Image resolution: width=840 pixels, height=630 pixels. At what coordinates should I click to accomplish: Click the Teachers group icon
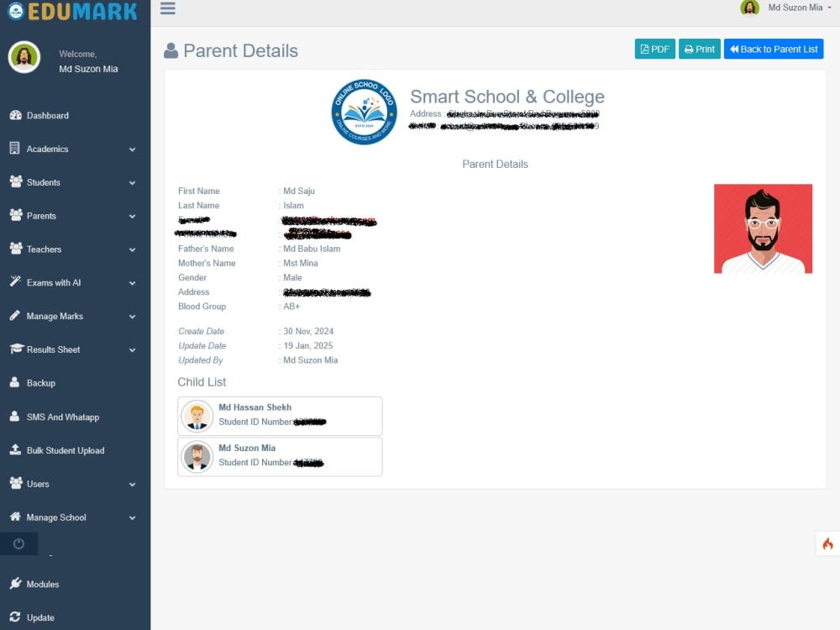[15, 249]
